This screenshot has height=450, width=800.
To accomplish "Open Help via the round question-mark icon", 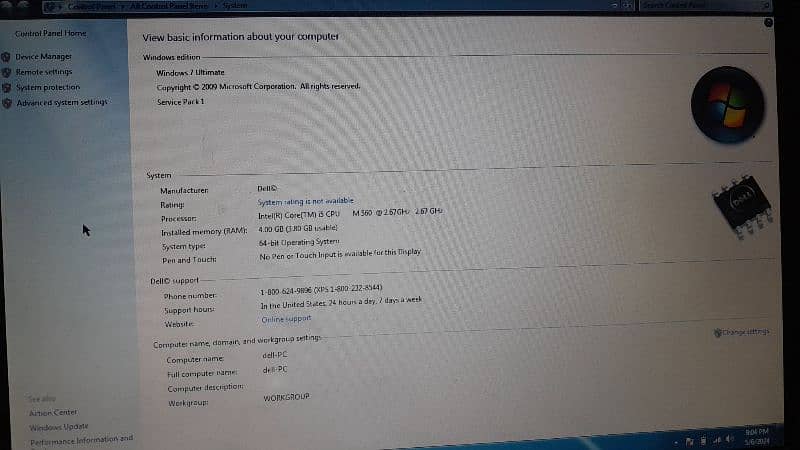I will (768, 22).
